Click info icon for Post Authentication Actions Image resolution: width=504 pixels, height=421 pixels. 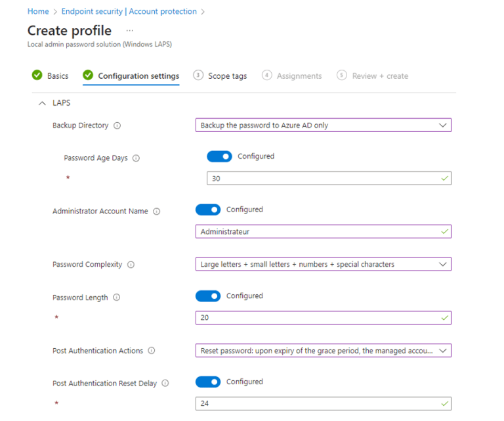[152, 351]
